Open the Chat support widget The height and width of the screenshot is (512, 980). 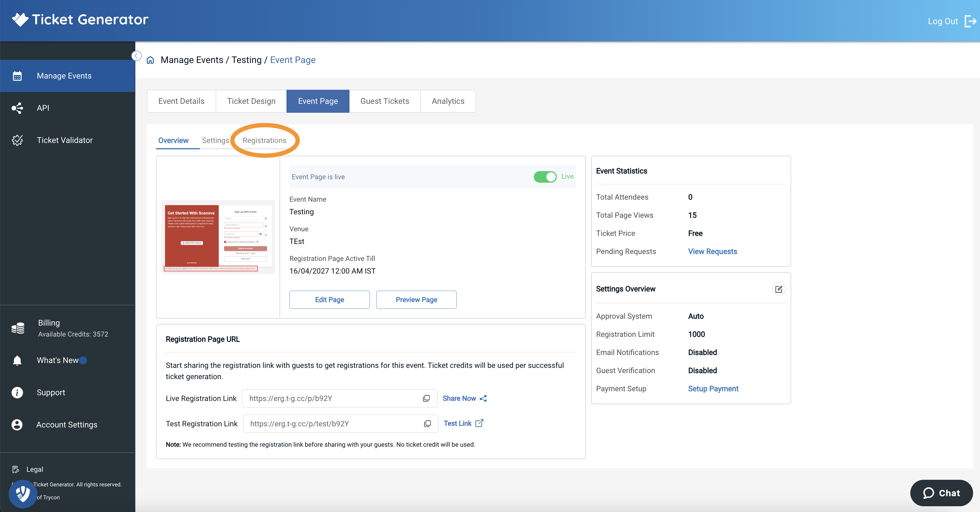tap(942, 493)
